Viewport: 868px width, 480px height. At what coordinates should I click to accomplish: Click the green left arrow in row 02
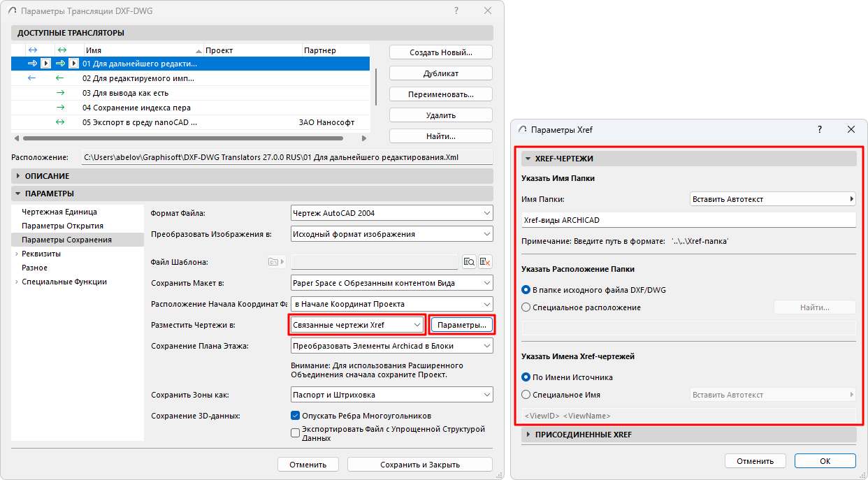(x=60, y=78)
